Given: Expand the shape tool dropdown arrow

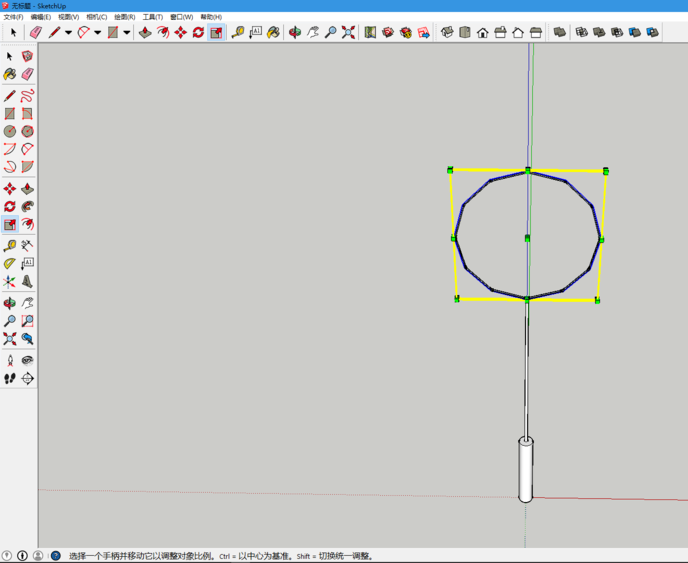Looking at the screenshot, I should point(126,32).
